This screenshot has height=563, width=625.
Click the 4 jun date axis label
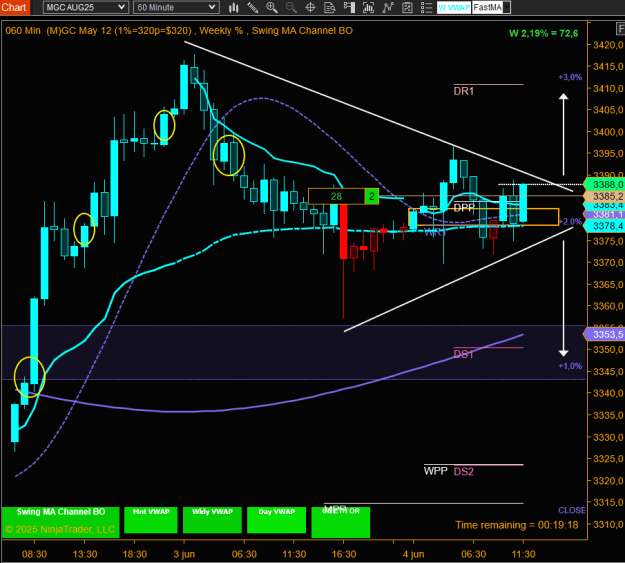pyautogui.click(x=413, y=554)
